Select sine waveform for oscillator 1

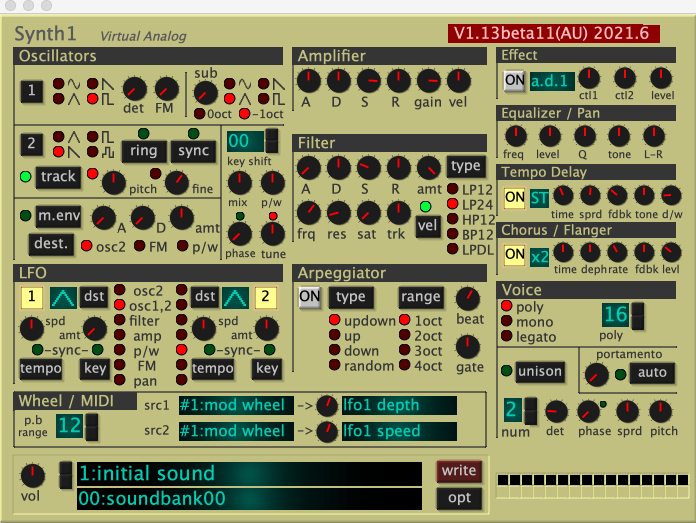[59, 83]
